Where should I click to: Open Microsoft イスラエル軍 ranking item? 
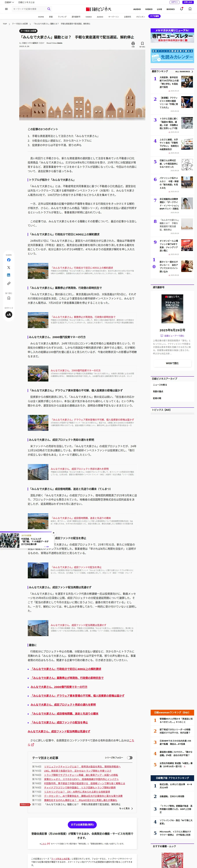[x=172, y=833]
